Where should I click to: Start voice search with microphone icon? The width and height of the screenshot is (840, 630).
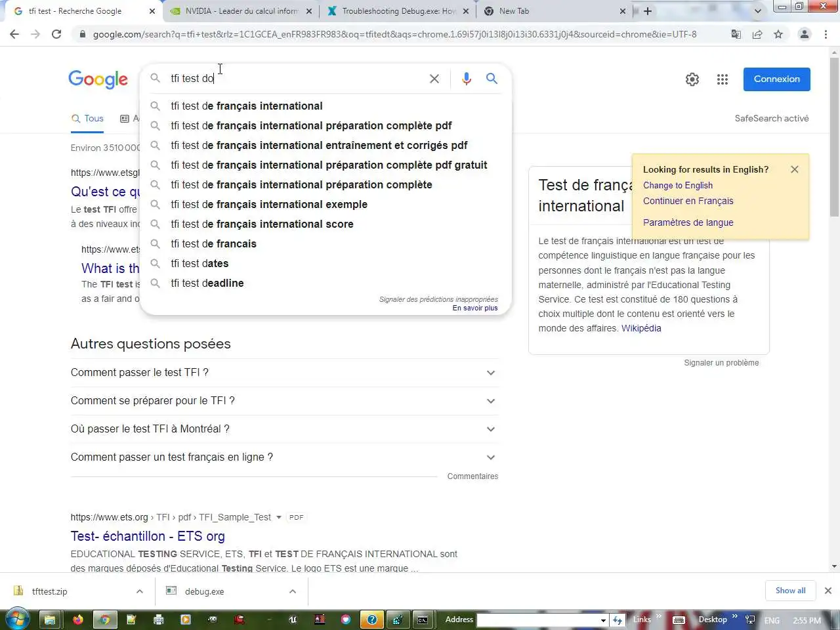pos(467,79)
